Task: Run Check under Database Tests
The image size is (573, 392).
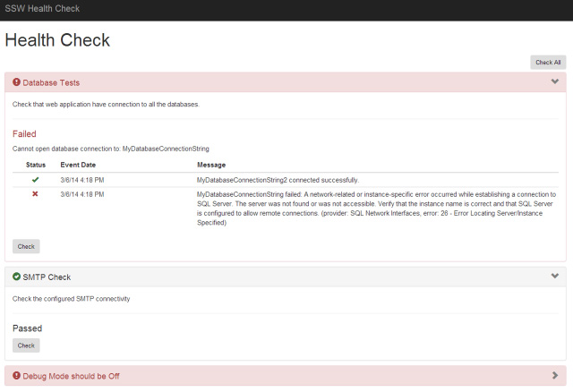Action: (x=26, y=246)
